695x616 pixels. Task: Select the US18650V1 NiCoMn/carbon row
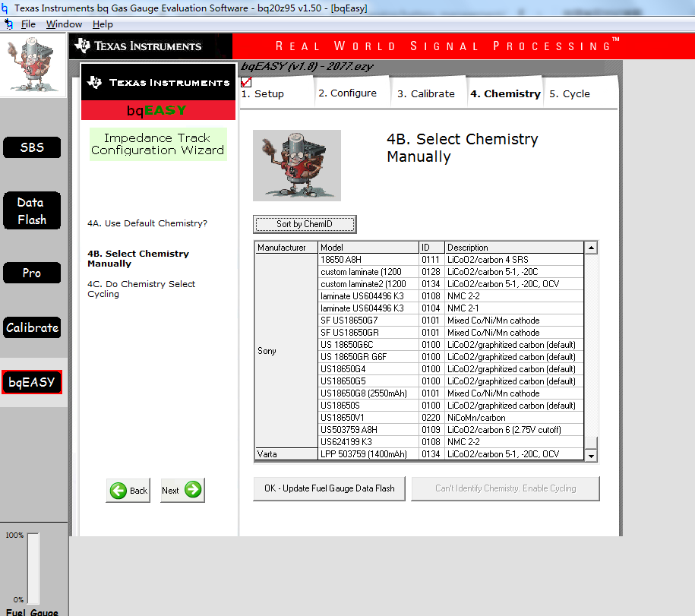450,418
